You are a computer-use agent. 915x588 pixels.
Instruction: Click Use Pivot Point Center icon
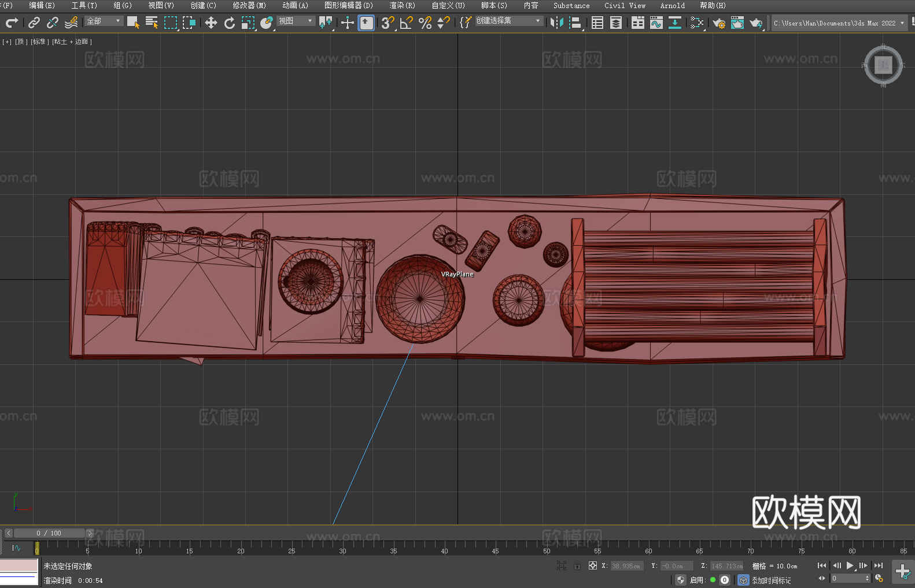tap(326, 23)
